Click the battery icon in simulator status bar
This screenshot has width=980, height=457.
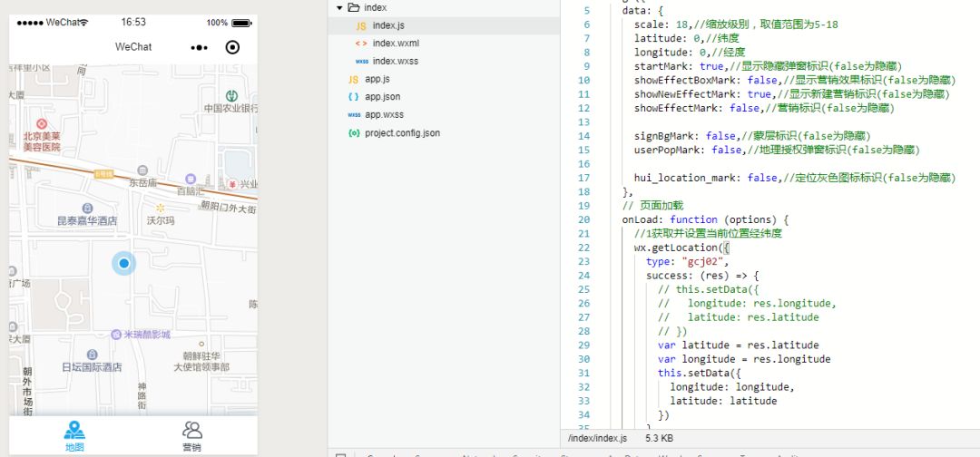pyautogui.click(x=241, y=23)
